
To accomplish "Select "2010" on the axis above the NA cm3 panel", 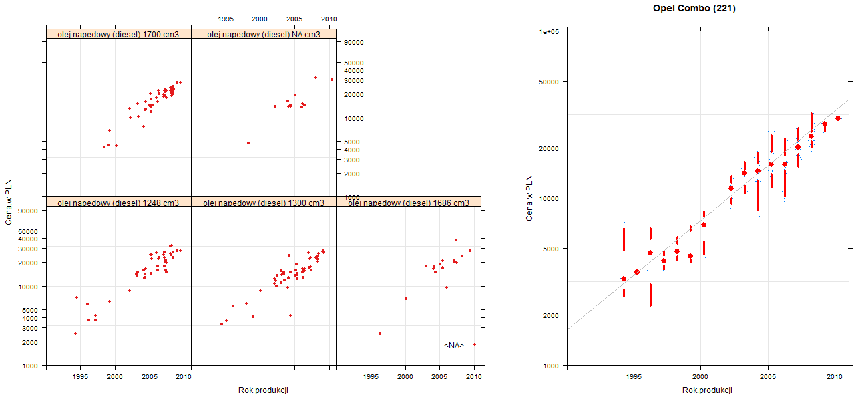I will [329, 19].
